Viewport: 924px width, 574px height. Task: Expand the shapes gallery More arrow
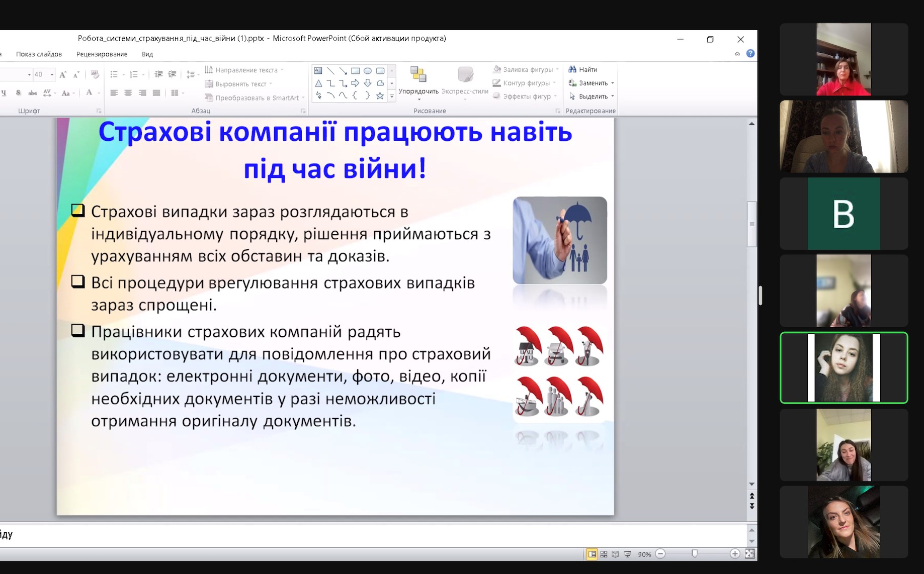point(391,96)
